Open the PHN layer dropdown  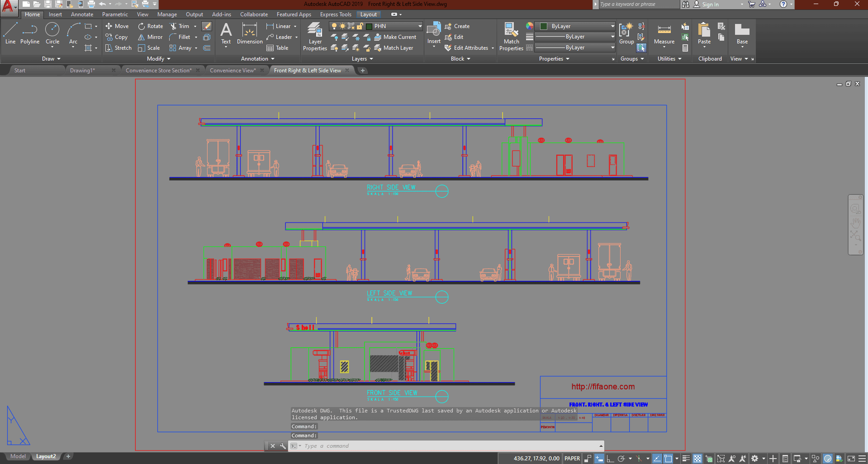click(420, 26)
